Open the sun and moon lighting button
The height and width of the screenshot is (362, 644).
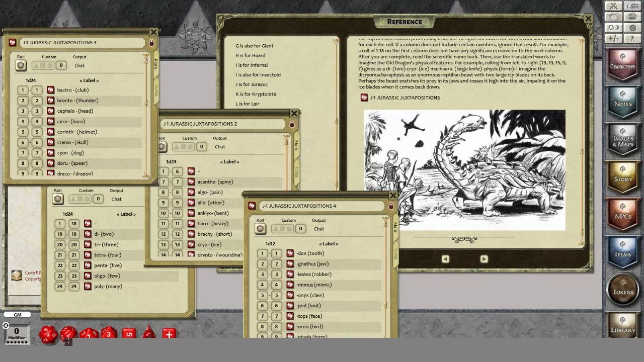click(x=613, y=28)
